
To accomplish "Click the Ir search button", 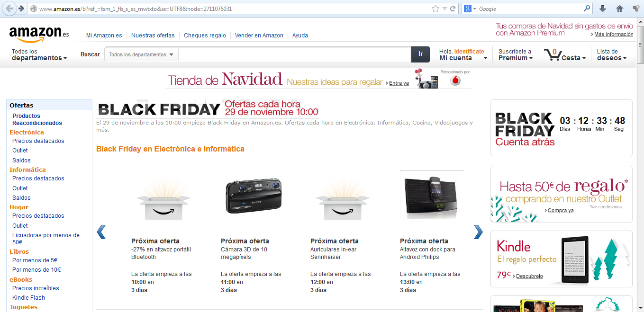I will [x=420, y=54].
